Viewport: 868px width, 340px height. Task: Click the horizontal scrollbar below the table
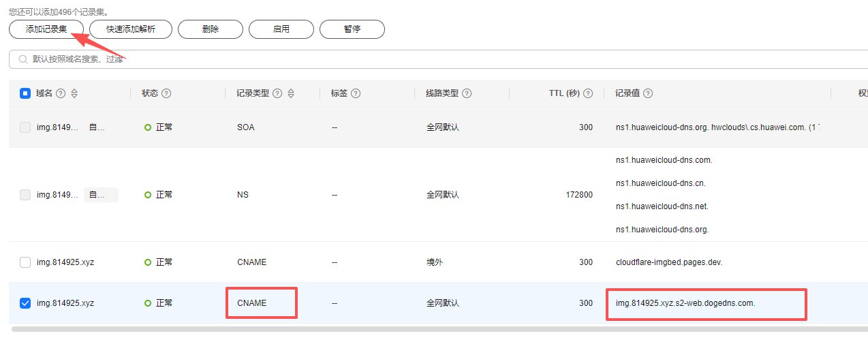click(409, 329)
